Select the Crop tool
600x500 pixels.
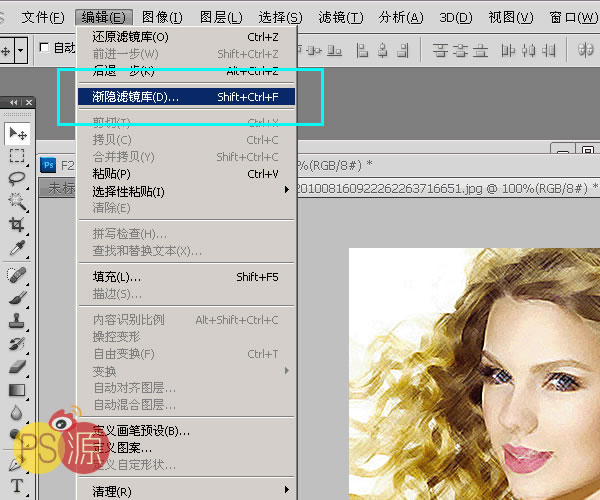point(17,224)
